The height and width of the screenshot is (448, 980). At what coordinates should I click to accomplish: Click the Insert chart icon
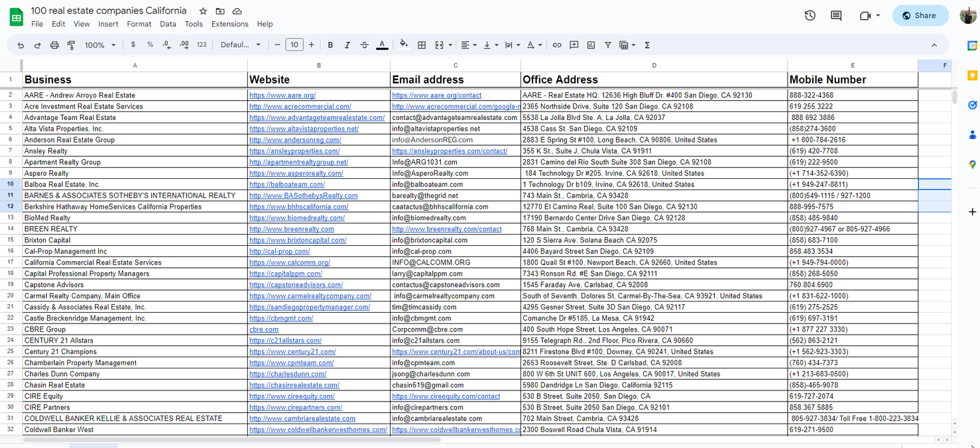[x=591, y=45]
